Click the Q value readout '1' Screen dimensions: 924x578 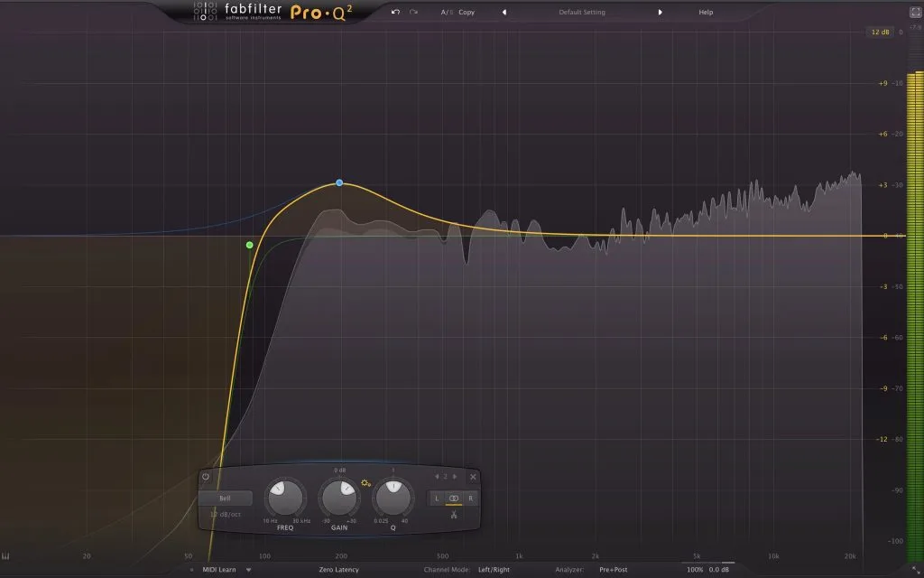click(x=393, y=470)
